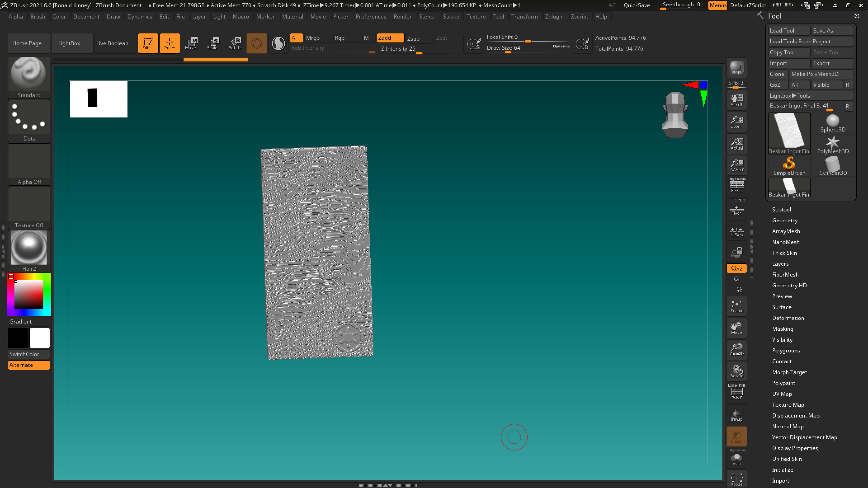The height and width of the screenshot is (488, 868).
Task: Toggle PolyF line fill display
Action: point(737,393)
